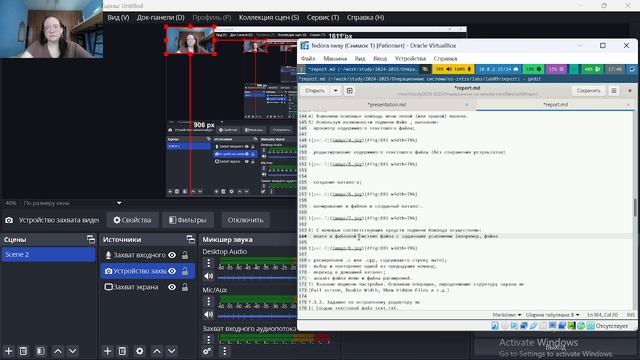
Task: Click the Отключить button
Action: point(245,220)
